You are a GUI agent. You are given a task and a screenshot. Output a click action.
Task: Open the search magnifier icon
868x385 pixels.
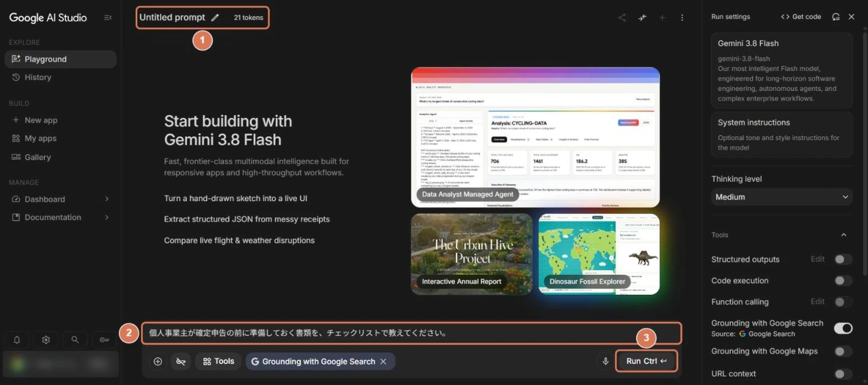tap(75, 340)
